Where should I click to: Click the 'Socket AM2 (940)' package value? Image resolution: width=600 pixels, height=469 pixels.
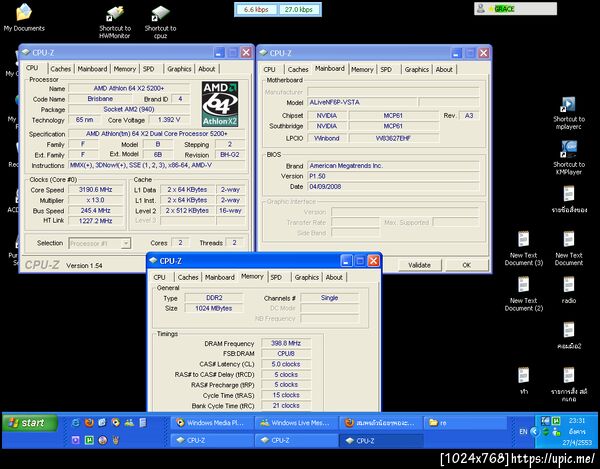click(x=129, y=109)
